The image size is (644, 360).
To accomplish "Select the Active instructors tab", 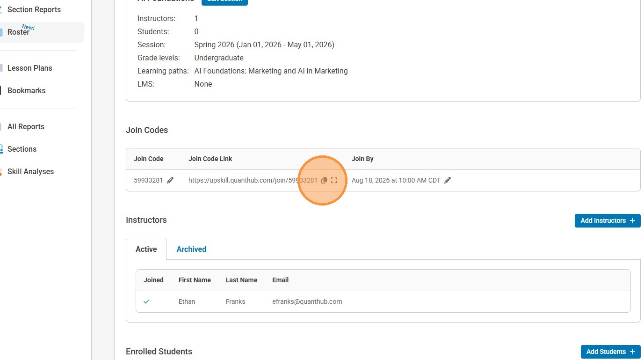I will click(x=146, y=249).
